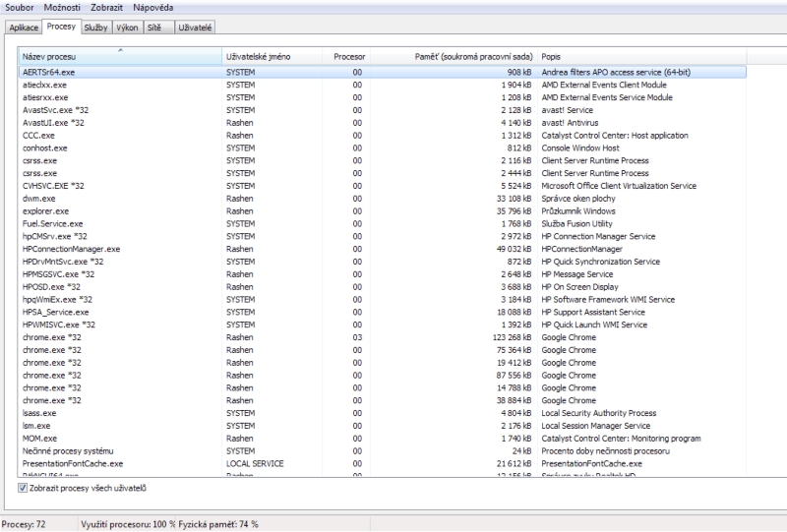This screenshot has width=787, height=532.
Task: Switch to the Sítě tab
Action: point(154,28)
